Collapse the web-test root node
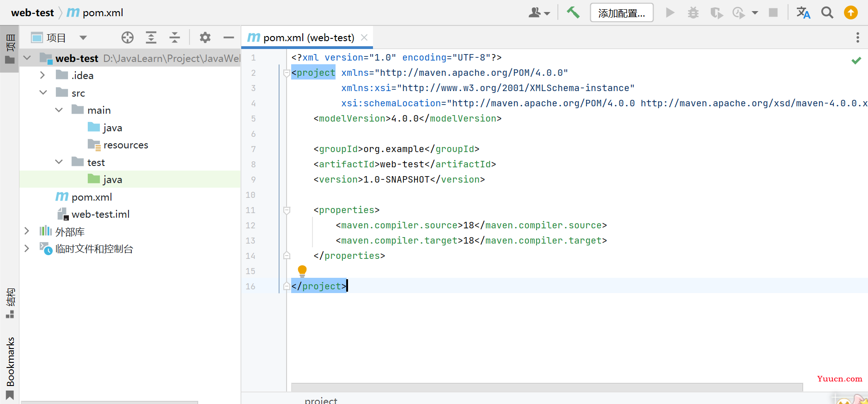This screenshot has width=868, height=404. (27, 58)
